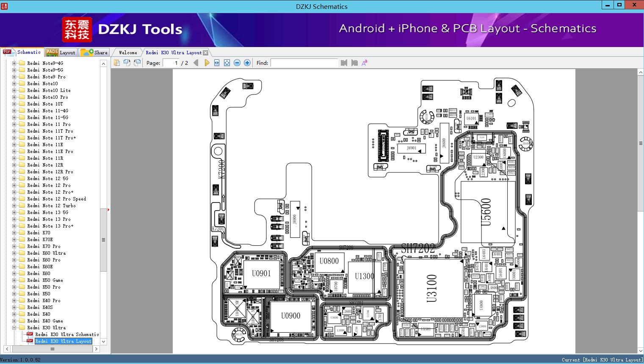Click the folder icon of Redmi Note9 Pro

click(x=22, y=77)
